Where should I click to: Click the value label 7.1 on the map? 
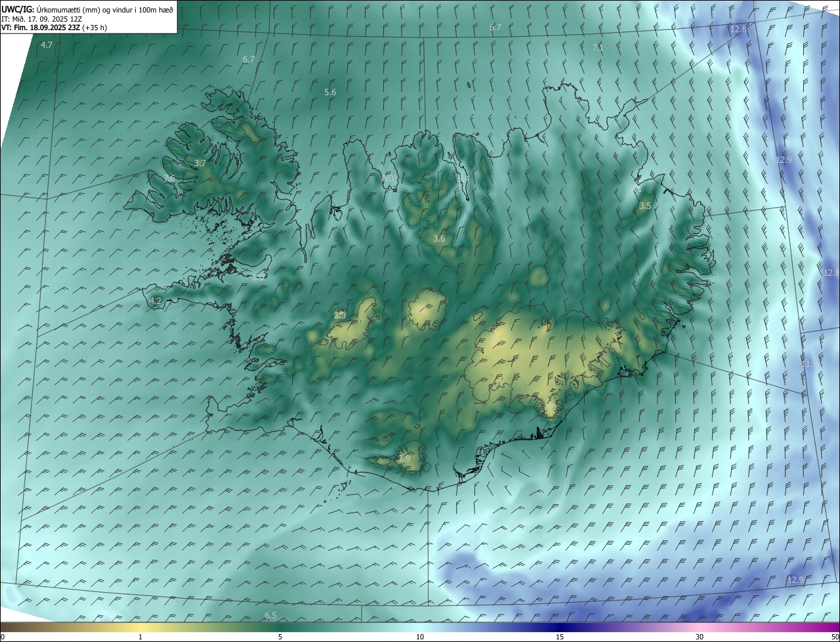click(598, 47)
